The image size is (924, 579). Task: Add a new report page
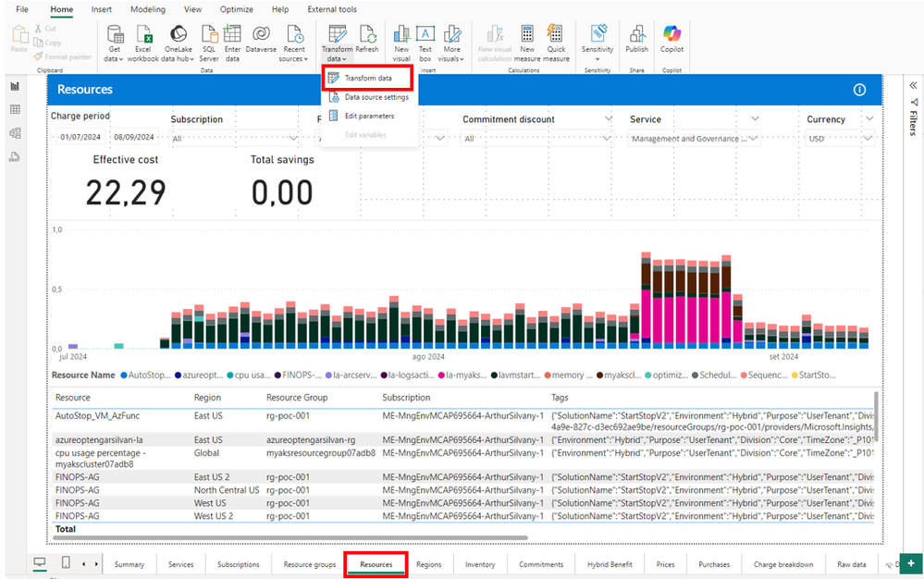911,563
